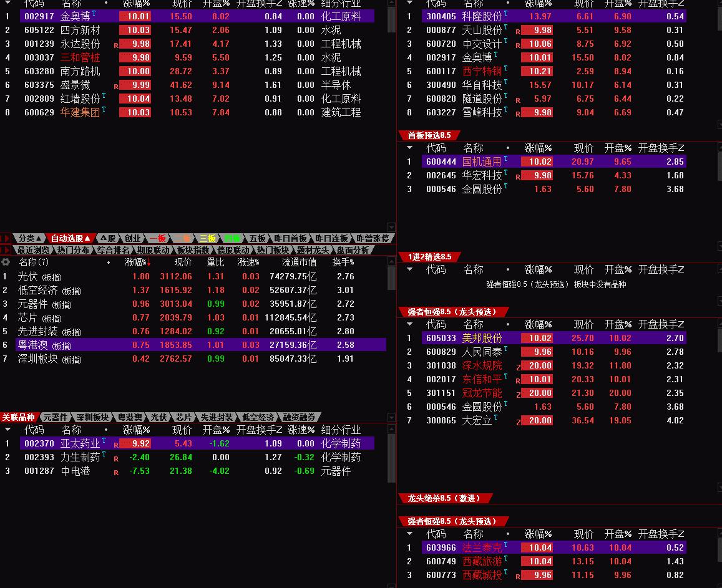Image resolution: width=722 pixels, height=588 pixels.
Task: Click the 关联品种 tab label
Action: click(x=19, y=417)
